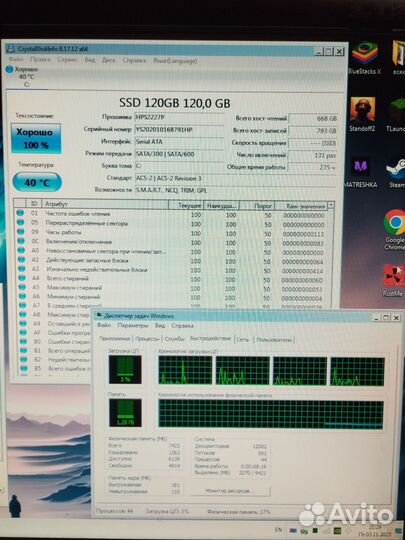Open BlueStacks X desktop shortcut

[x=364, y=58]
